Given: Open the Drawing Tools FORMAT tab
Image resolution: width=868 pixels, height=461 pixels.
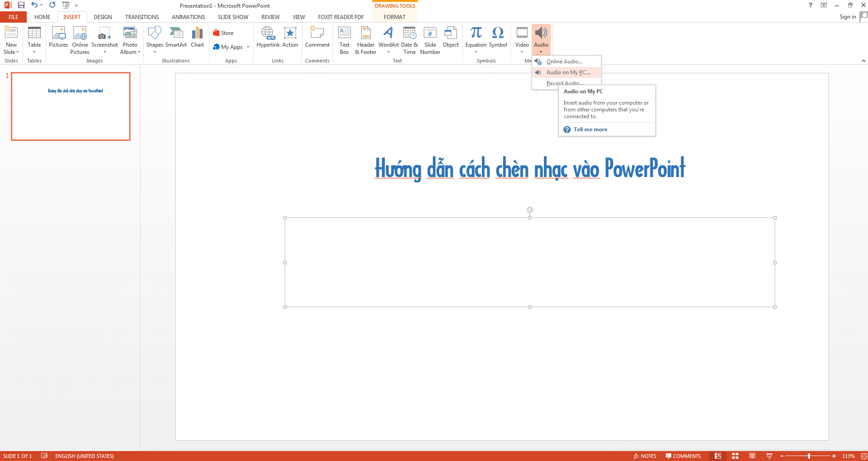Looking at the screenshot, I should point(395,17).
